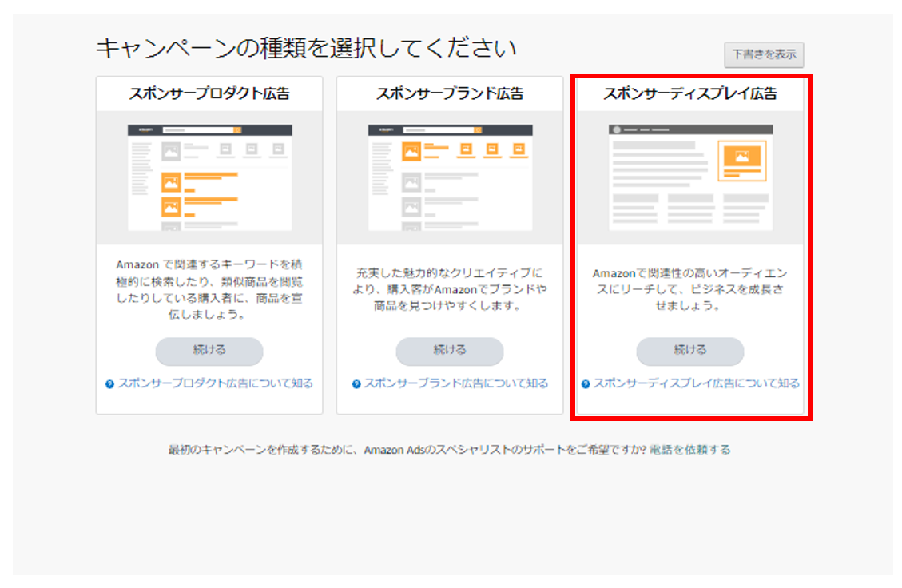Viewport: 902px width, 588px height.
Task: Click 下書きを表示 button
Action: pos(764,54)
